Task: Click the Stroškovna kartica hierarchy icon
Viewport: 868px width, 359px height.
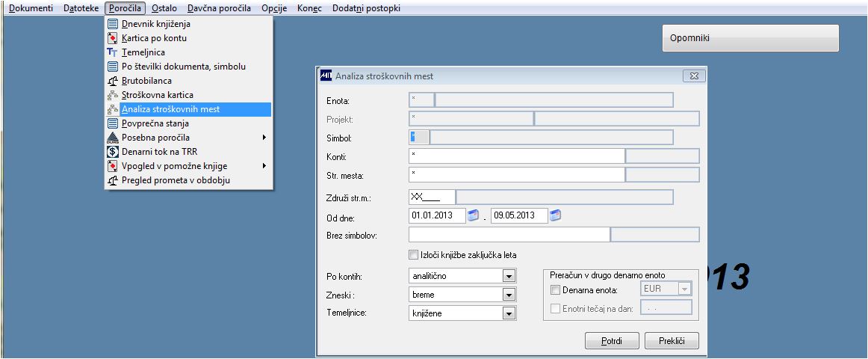Action: [113, 95]
